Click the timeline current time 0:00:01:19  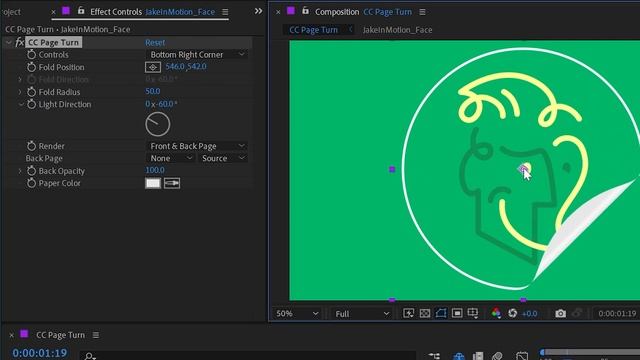click(x=40, y=353)
